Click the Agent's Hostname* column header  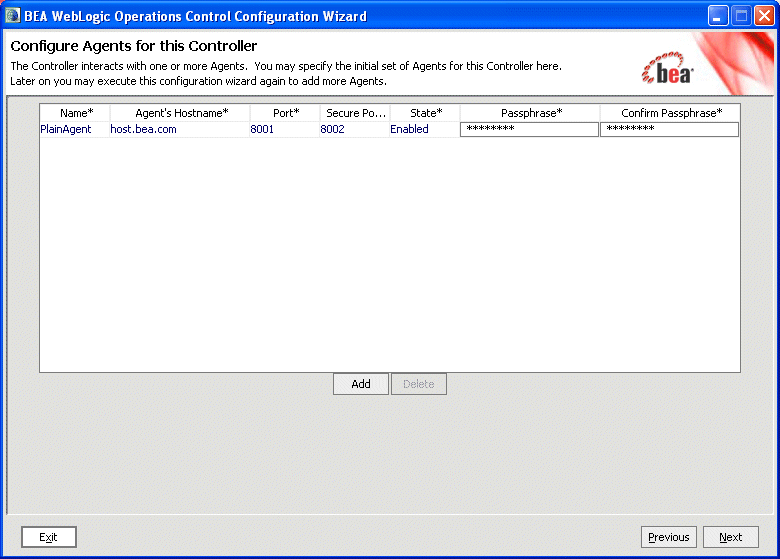tap(180, 113)
